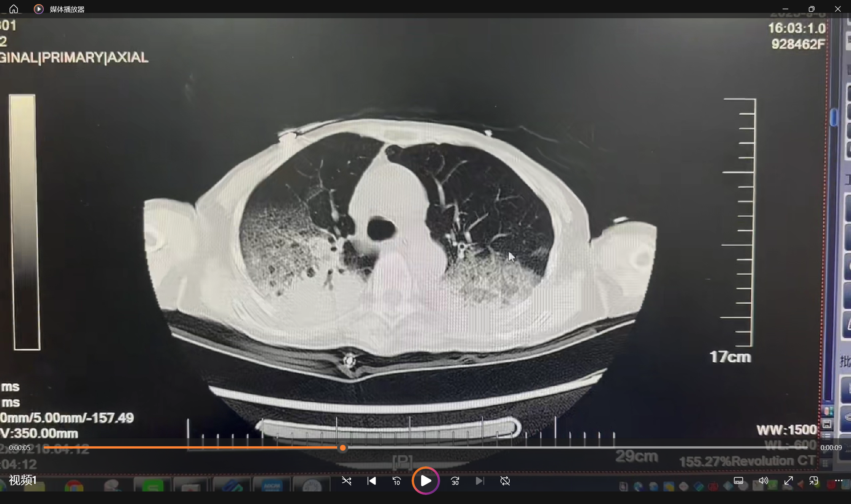This screenshot has height=504, width=851.
Task: Skip back 10 seconds
Action: (396, 481)
